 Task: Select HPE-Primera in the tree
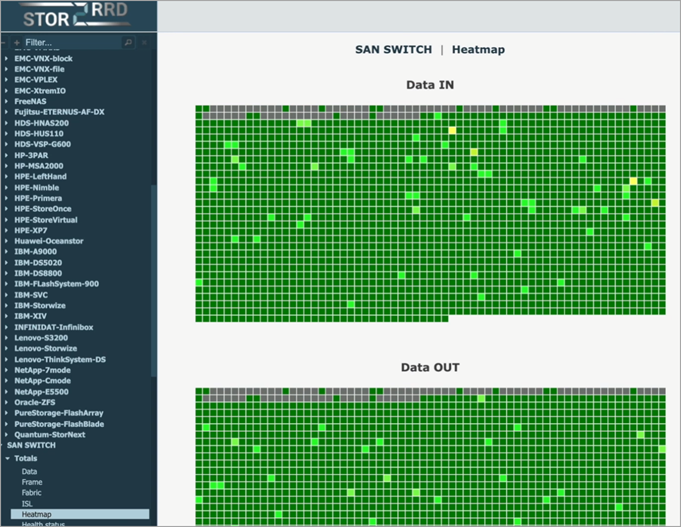click(38, 198)
